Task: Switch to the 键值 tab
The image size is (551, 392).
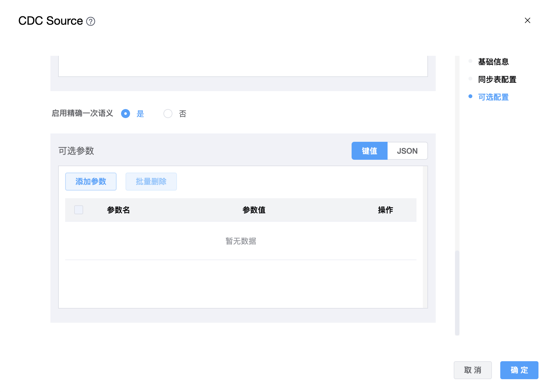Action: (x=369, y=151)
